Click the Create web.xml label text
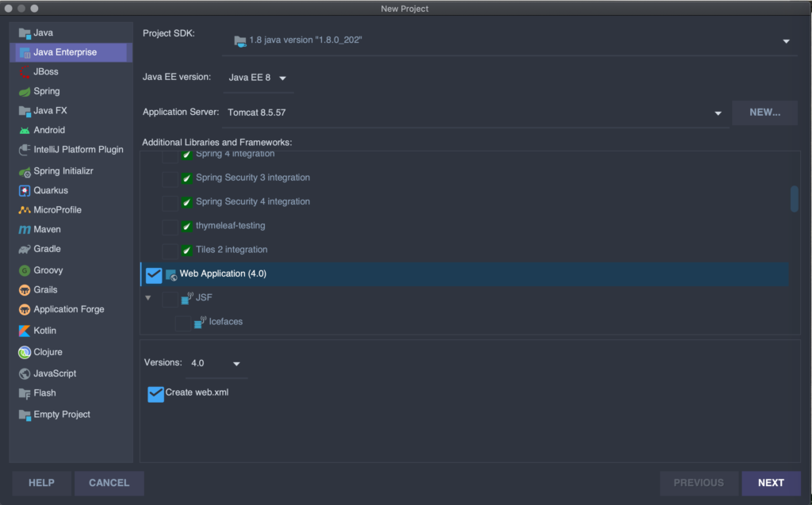812x505 pixels. pyautogui.click(x=197, y=392)
